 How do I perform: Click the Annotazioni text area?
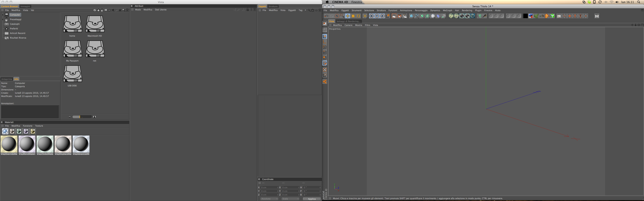pos(30,112)
